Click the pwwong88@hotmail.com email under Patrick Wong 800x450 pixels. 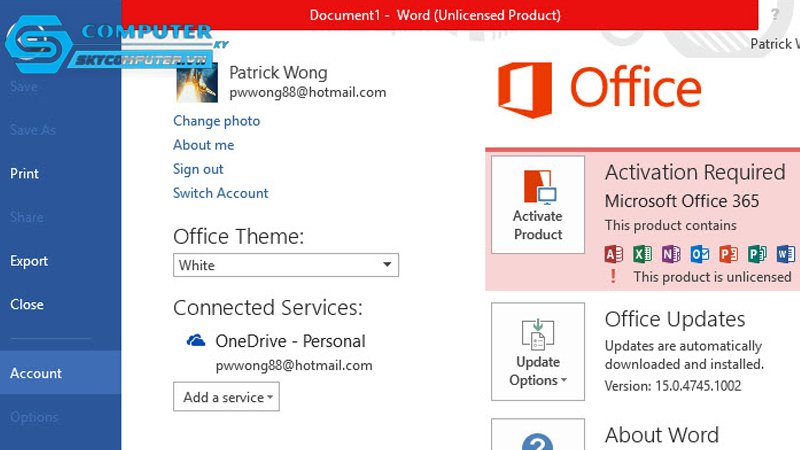308,92
